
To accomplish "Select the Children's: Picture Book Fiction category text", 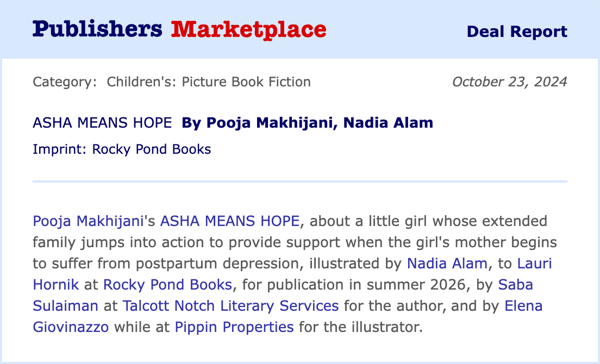I will click(x=209, y=82).
